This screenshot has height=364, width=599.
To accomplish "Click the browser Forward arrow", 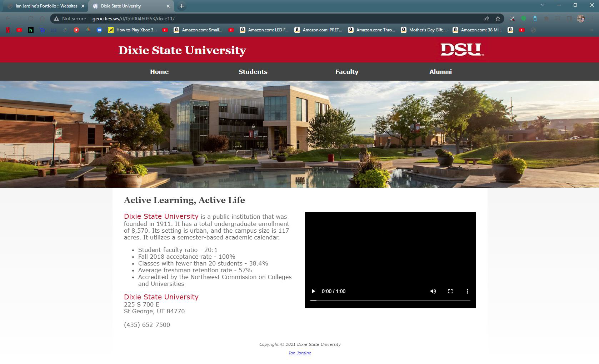I will click(19, 19).
